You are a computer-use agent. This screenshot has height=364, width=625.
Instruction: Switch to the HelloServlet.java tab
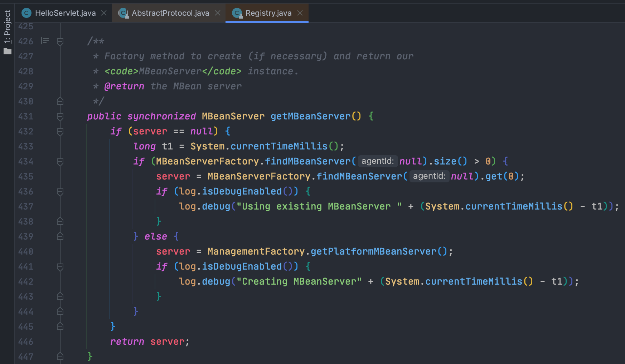pos(65,13)
